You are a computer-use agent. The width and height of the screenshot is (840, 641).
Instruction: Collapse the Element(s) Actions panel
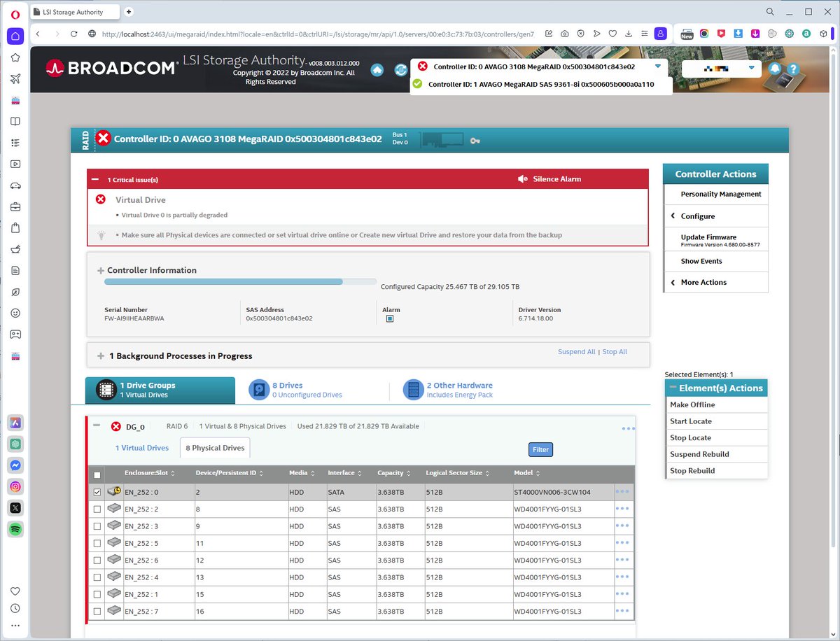pyautogui.click(x=673, y=388)
